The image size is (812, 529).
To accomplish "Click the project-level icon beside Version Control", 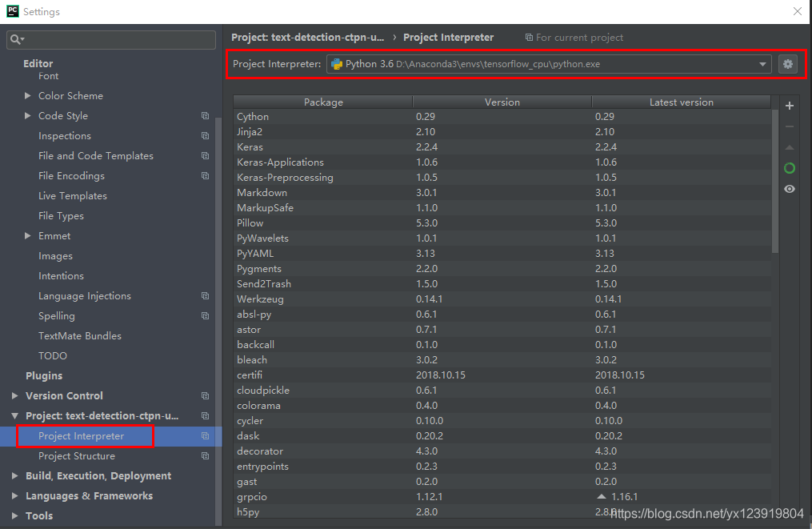I will [x=205, y=396].
